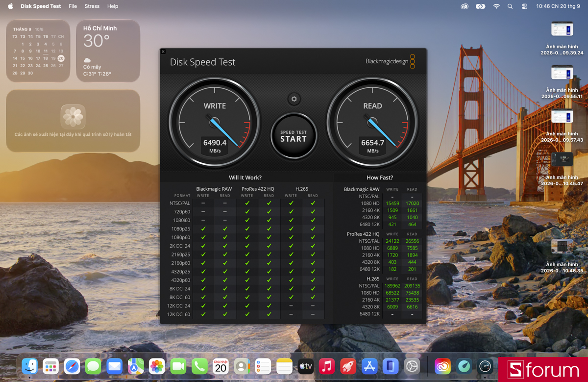588x382 pixels.
Task: Click the WRITE speed gauge
Action: [x=215, y=123]
